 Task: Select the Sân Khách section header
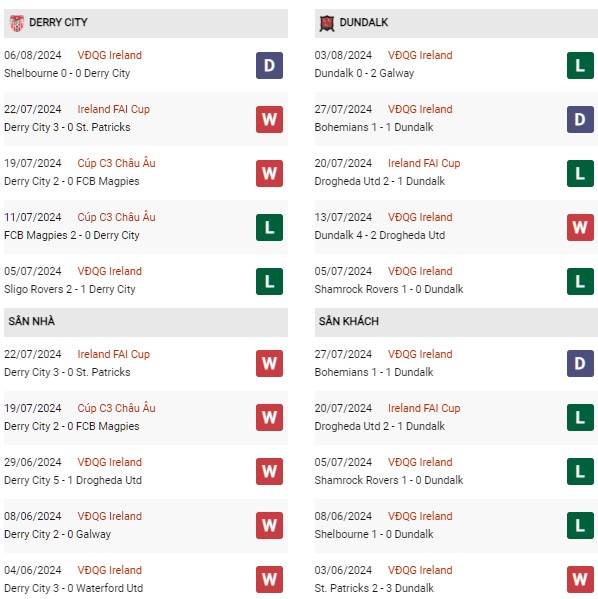point(456,322)
